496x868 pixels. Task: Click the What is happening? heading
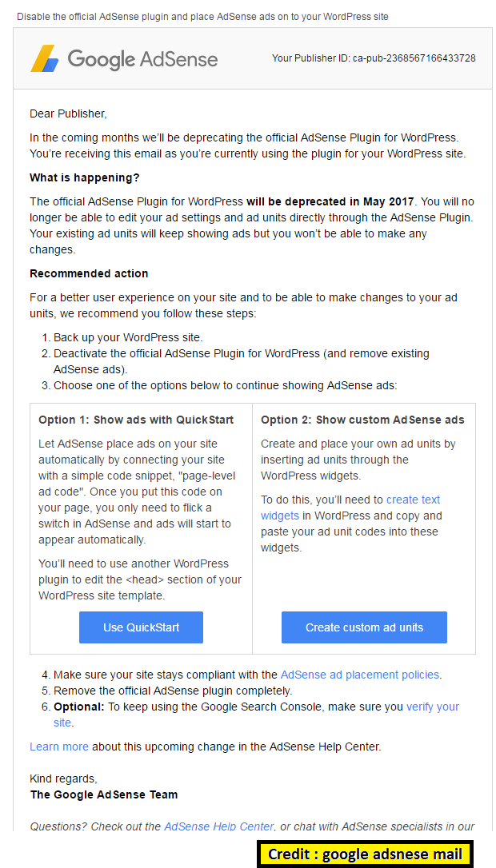pyautogui.click(x=84, y=177)
